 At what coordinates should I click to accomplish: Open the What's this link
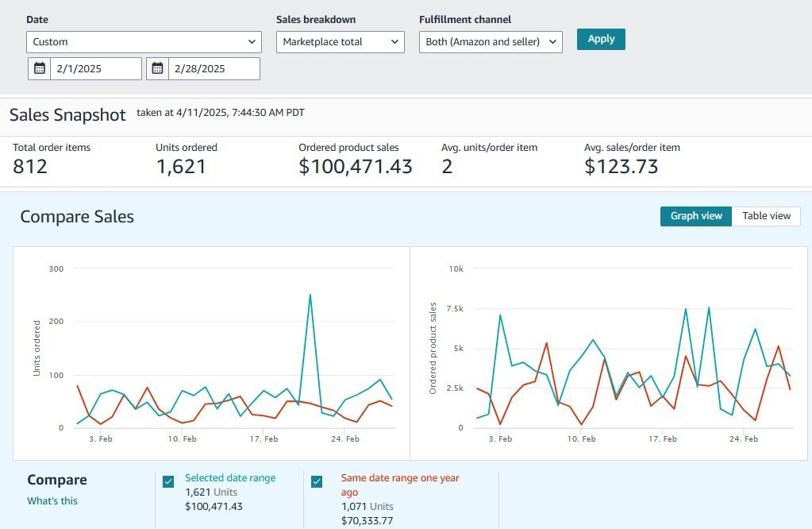(52, 501)
